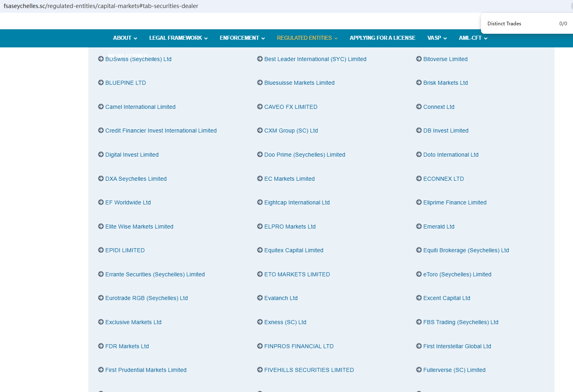Open ETO MARKETS LIMITED link
This screenshot has height=392, width=573.
point(297,274)
